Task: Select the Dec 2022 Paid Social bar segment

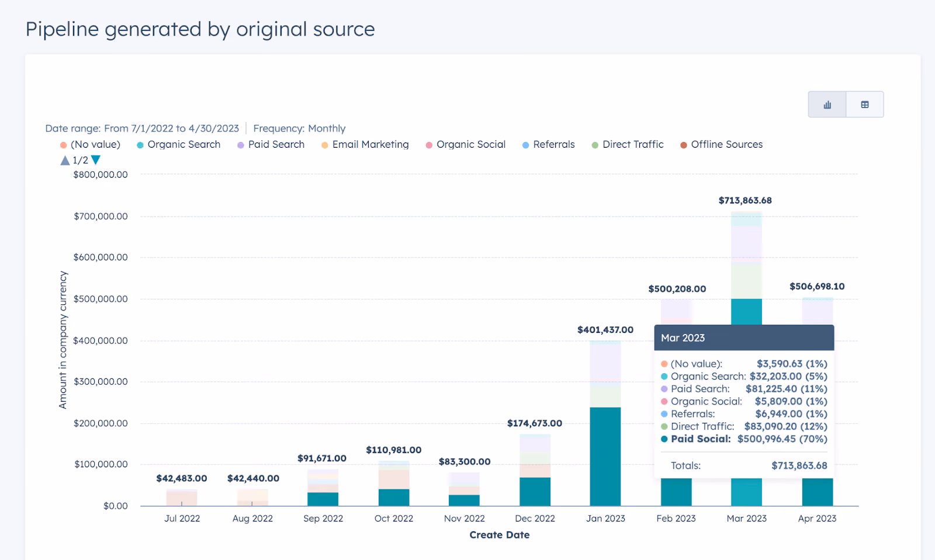Action: [x=535, y=492]
